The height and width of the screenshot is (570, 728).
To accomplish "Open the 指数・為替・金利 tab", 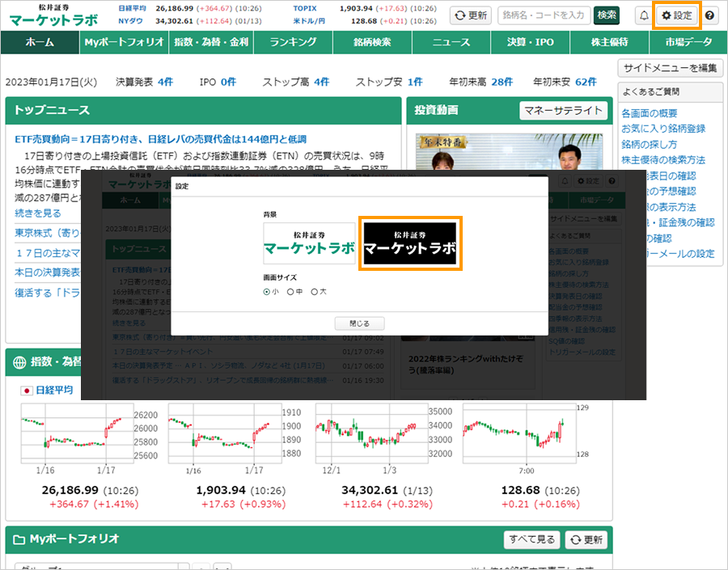I will pyautogui.click(x=211, y=42).
